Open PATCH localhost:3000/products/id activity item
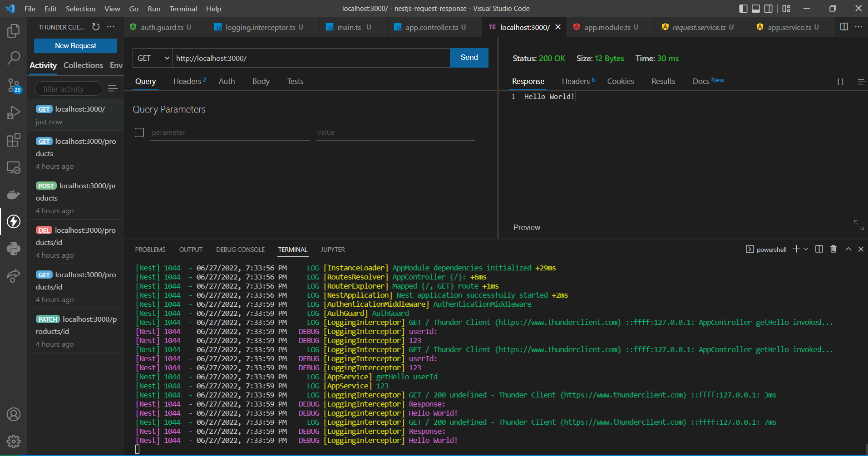The width and height of the screenshot is (868, 456). coord(75,331)
